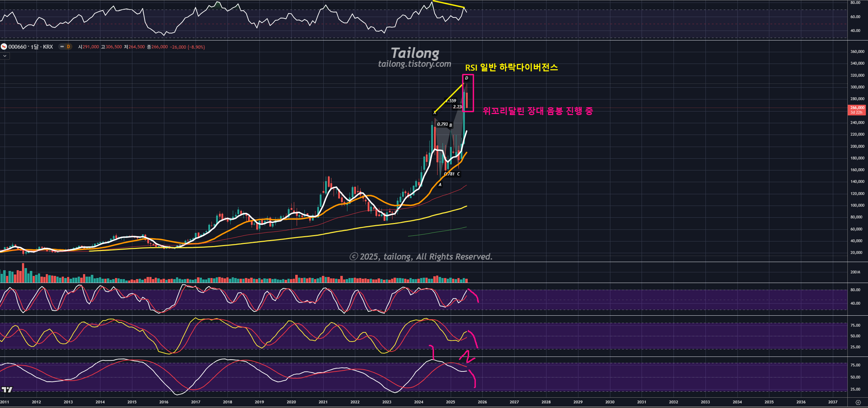Image resolution: width=868 pixels, height=408 pixels.
Task: Click the orange D delayed-data badge
Action: (68, 47)
